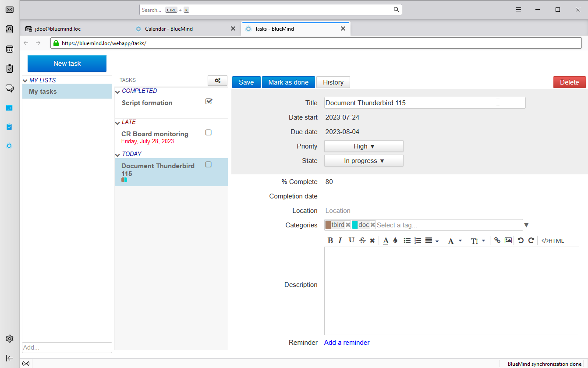Switch to the jdoe@bluemind.loc mail tab
This screenshot has width=588, height=368.
coord(57,29)
